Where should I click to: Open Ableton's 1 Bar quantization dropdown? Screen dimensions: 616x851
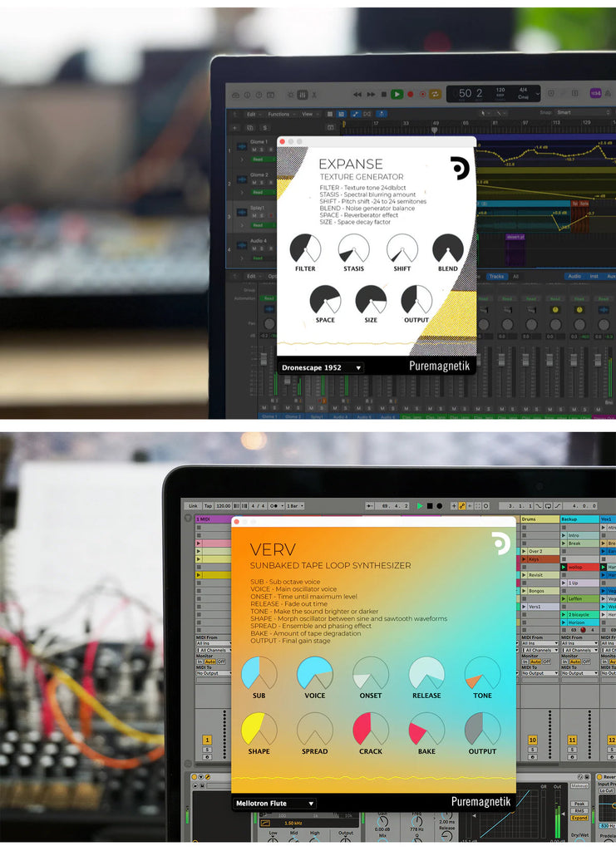(293, 506)
